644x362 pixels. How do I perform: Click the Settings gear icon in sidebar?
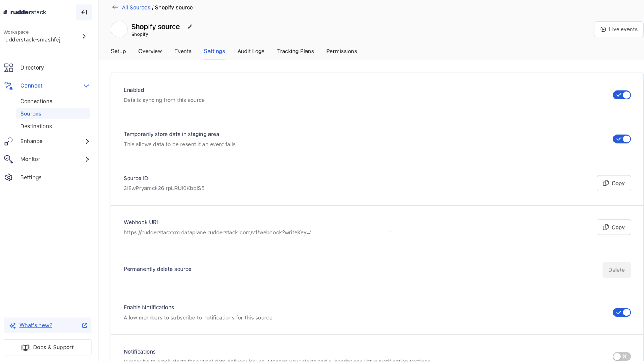(x=8, y=177)
